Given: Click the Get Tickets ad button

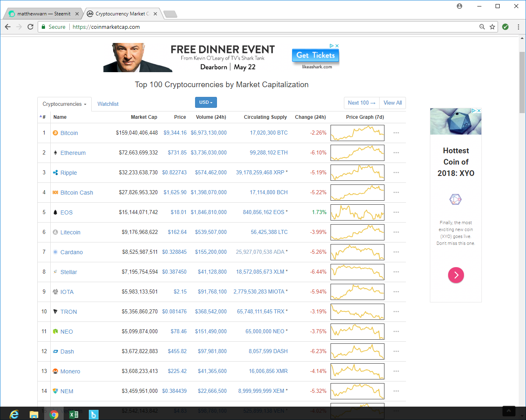Looking at the screenshot, I should point(316,55).
